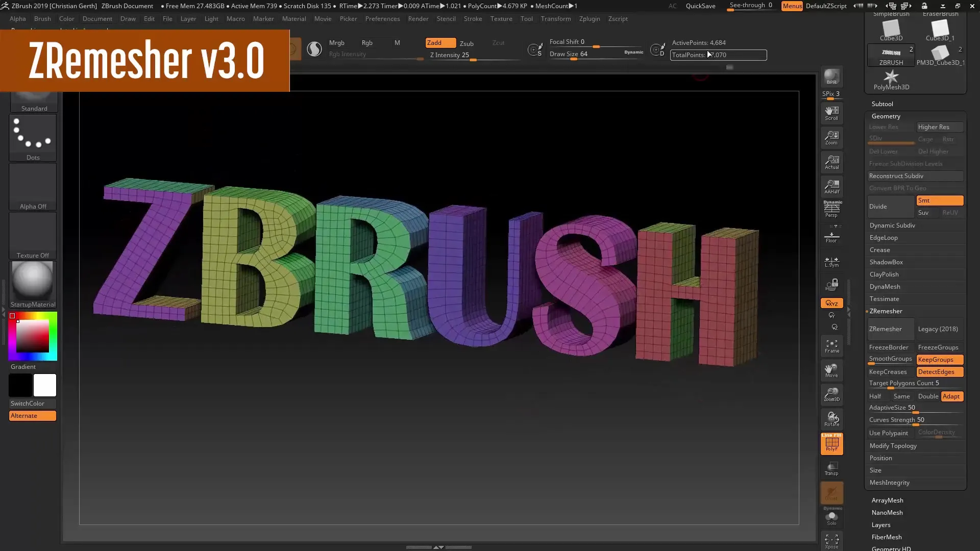Toggle PolyF line fill display
This screenshot has width=980, height=551.
831,443
